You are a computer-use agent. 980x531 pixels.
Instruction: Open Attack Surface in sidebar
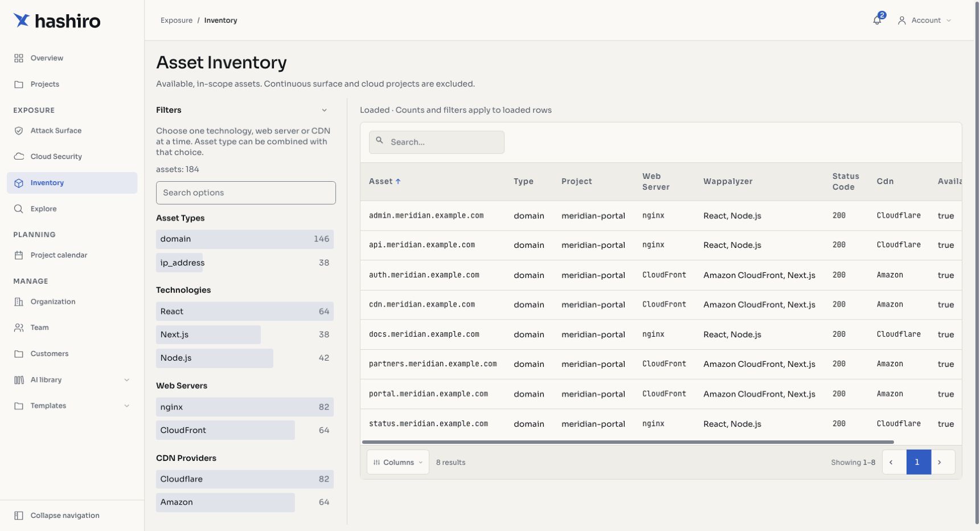(x=72, y=130)
